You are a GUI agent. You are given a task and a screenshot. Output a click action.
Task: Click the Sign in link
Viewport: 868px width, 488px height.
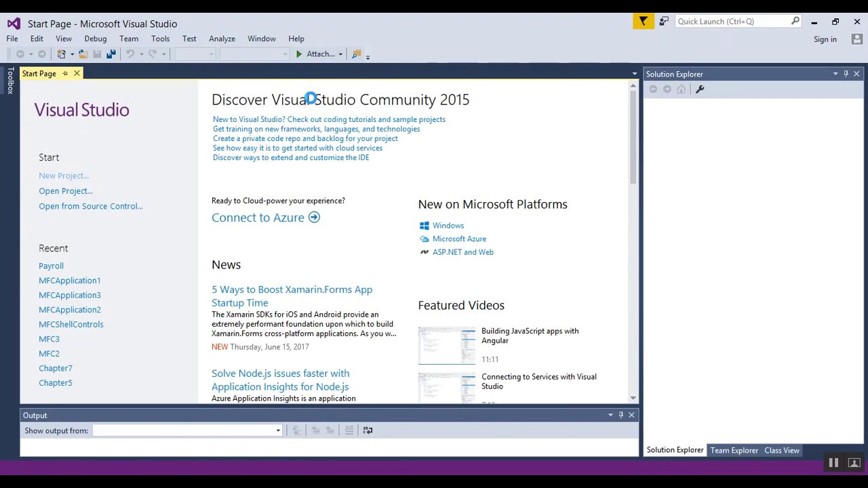pyautogui.click(x=825, y=39)
